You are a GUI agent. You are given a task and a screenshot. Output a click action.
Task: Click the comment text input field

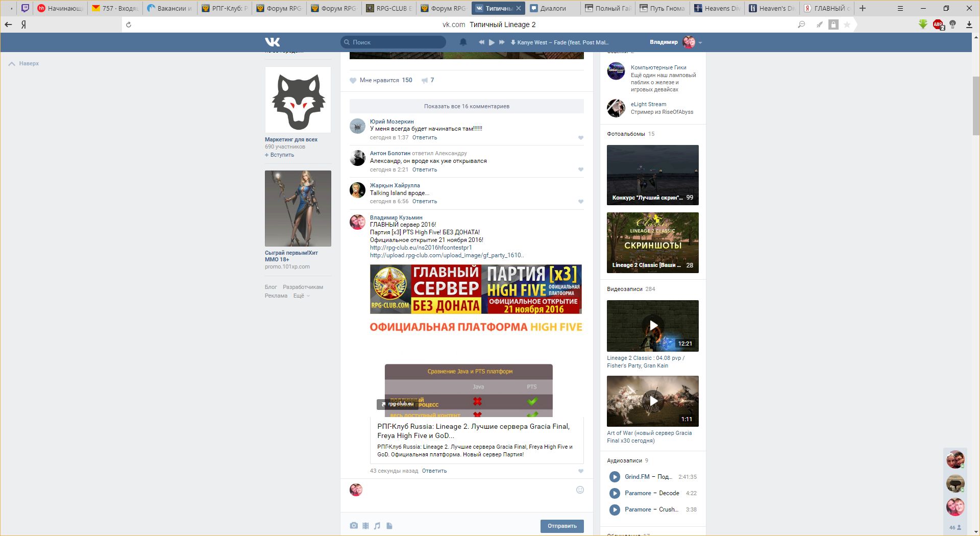[x=469, y=490]
